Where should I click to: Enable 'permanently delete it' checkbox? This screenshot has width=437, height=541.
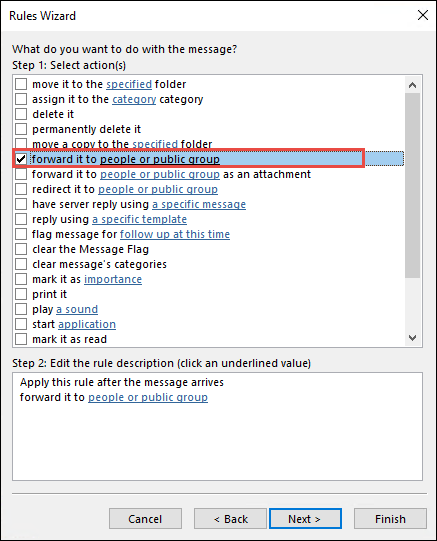(x=21, y=129)
